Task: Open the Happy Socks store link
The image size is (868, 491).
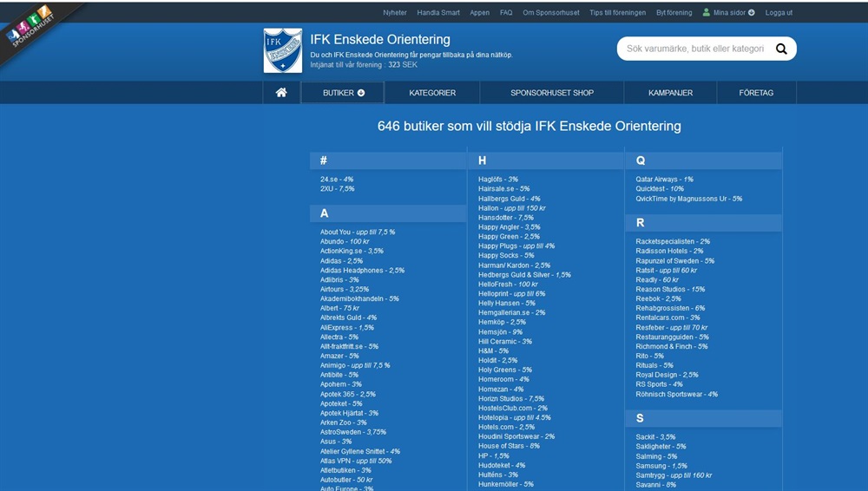Action: point(506,255)
